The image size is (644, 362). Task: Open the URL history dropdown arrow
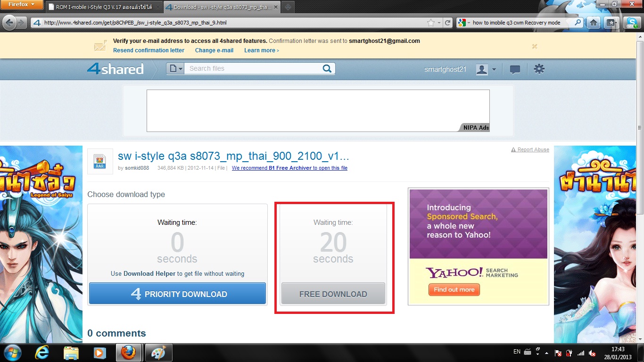click(439, 22)
